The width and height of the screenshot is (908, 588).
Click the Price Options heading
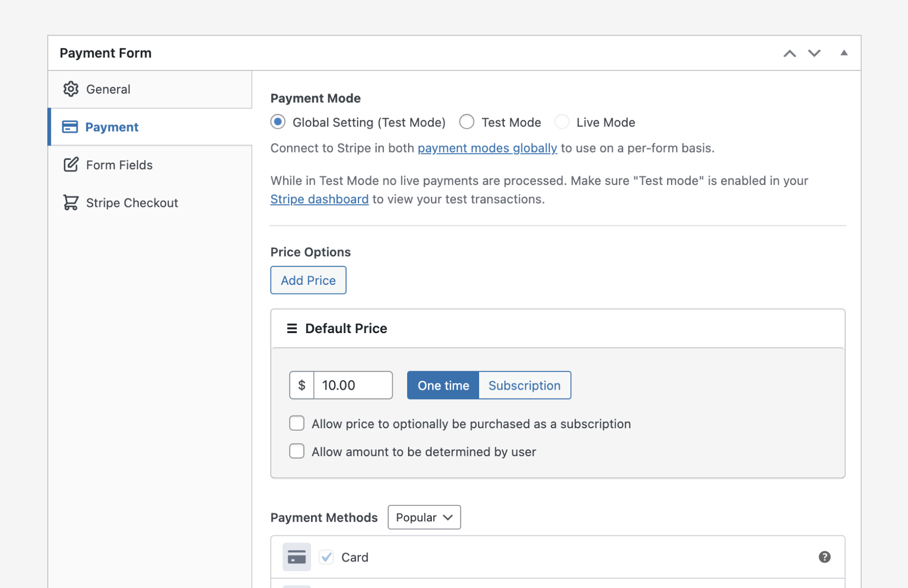coord(311,252)
